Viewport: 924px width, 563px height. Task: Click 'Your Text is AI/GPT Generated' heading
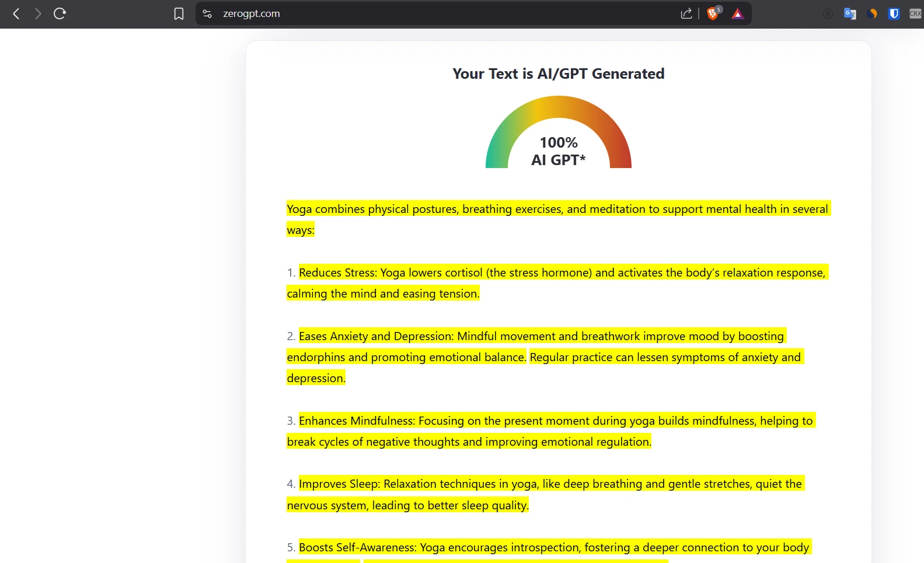[559, 74]
